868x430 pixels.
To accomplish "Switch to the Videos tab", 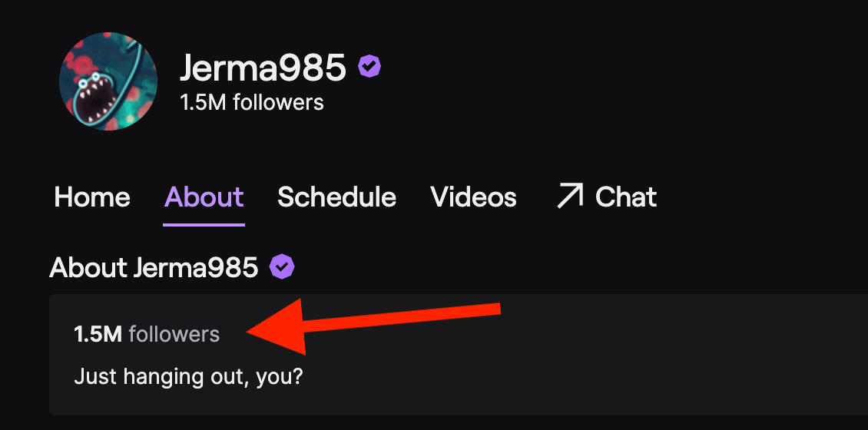I will [x=473, y=197].
